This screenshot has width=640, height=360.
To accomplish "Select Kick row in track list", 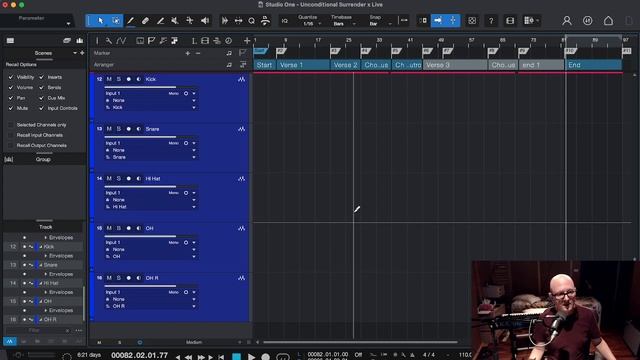I will click(43, 247).
